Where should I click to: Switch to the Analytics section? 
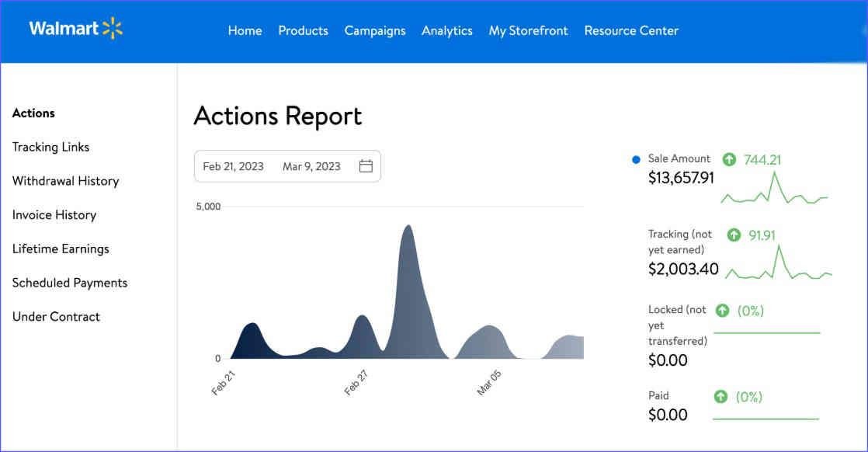point(446,30)
